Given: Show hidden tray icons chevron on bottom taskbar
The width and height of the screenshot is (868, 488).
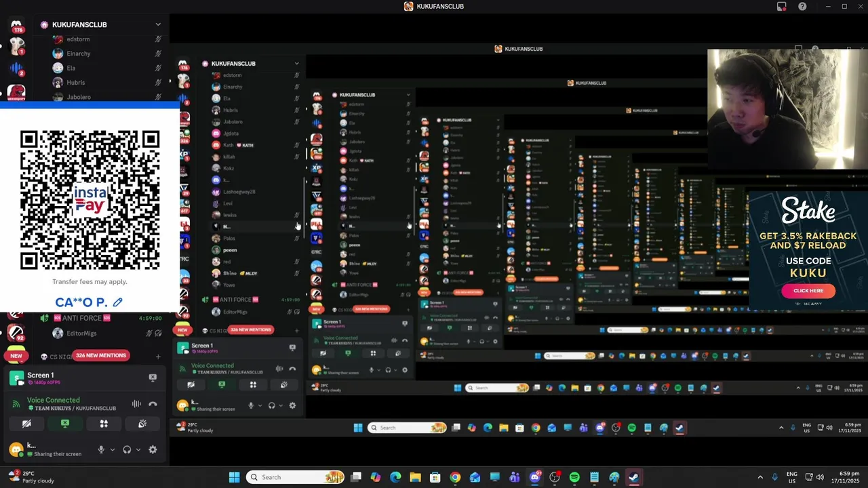Looking at the screenshot, I should pyautogui.click(x=759, y=477).
